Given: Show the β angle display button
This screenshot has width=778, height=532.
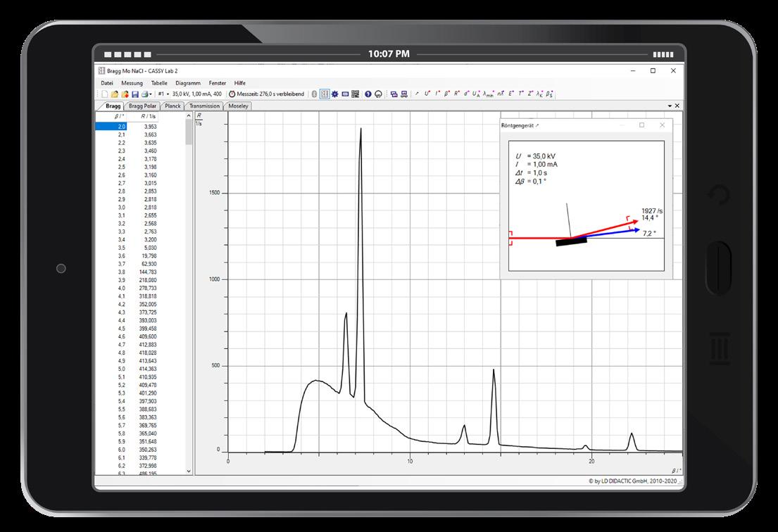Looking at the screenshot, I should [446, 93].
